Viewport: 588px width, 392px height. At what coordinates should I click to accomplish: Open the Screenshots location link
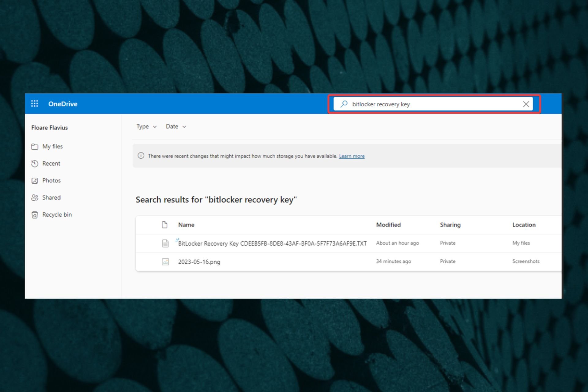[526, 261]
